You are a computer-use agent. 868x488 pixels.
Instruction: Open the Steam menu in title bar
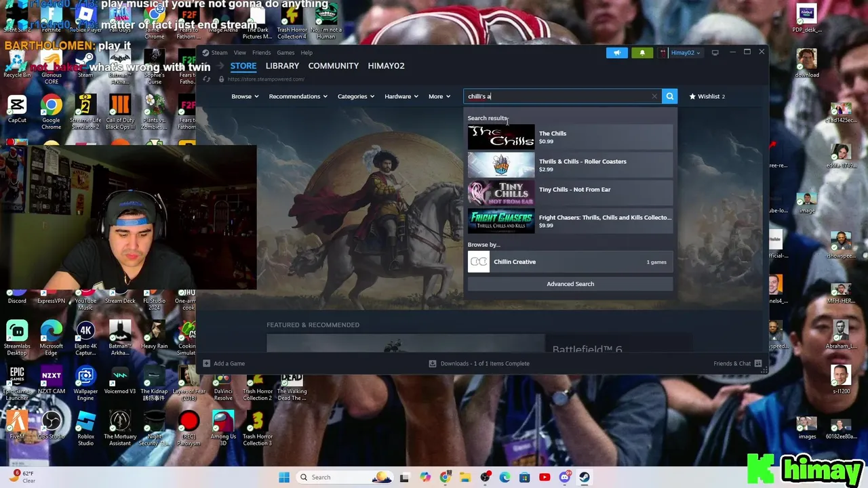(x=219, y=53)
